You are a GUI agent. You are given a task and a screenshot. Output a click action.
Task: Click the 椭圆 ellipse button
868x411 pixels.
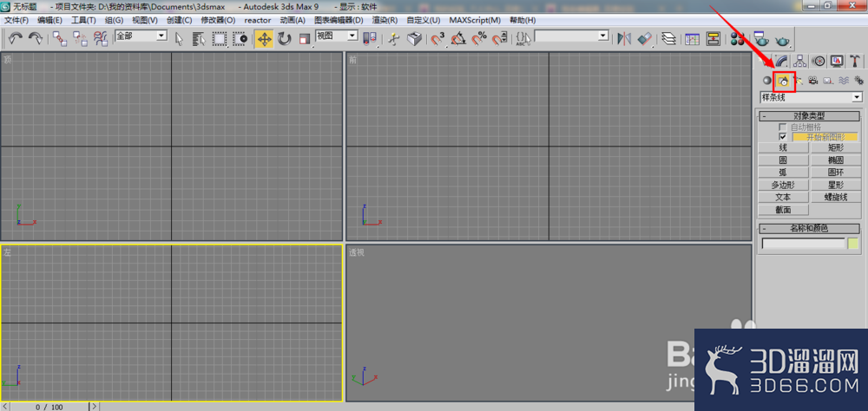coord(835,160)
